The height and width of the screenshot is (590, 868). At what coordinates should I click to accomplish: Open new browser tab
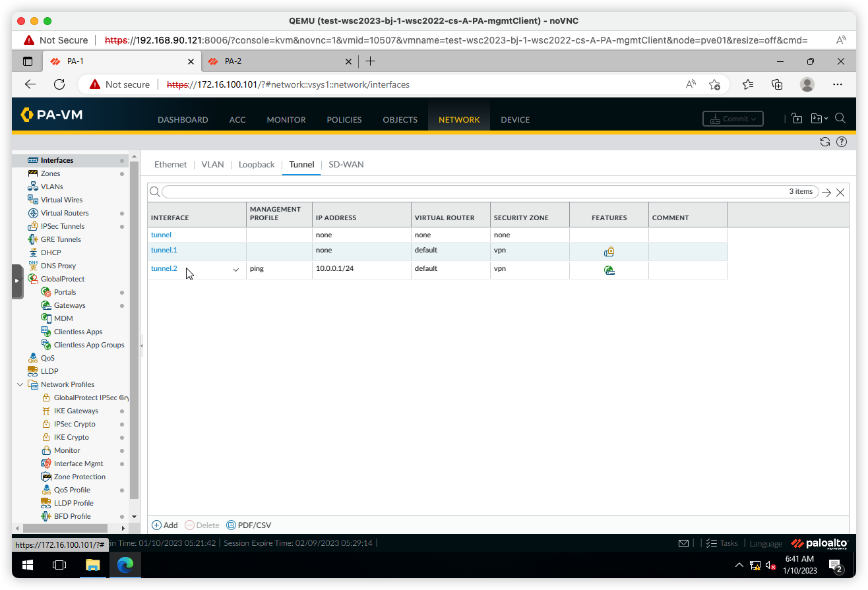coord(370,61)
